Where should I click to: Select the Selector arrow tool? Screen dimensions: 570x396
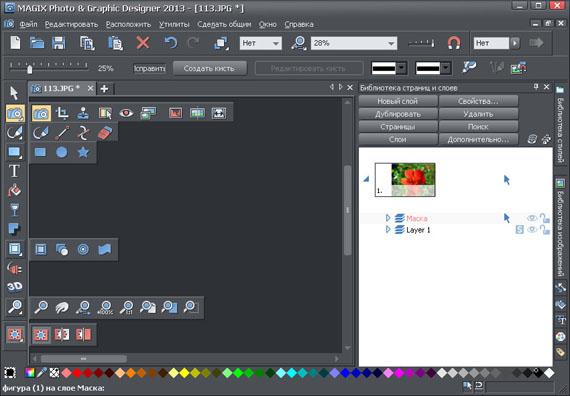pyautogui.click(x=14, y=93)
